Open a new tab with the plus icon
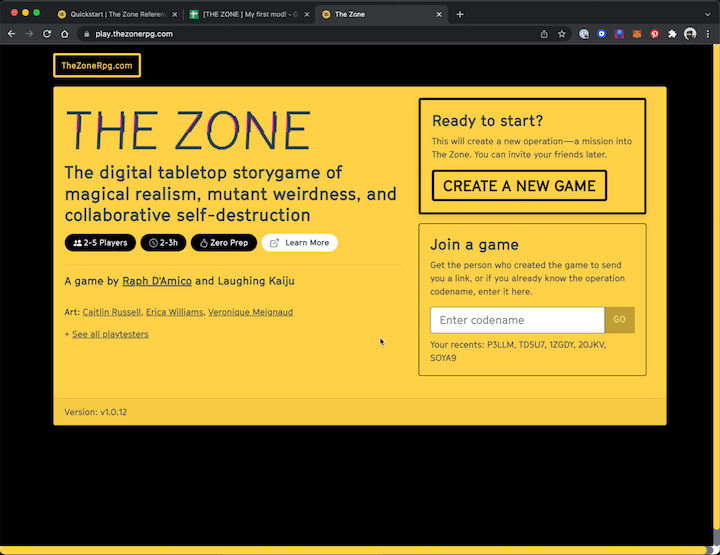The height and width of the screenshot is (555, 720). click(460, 14)
